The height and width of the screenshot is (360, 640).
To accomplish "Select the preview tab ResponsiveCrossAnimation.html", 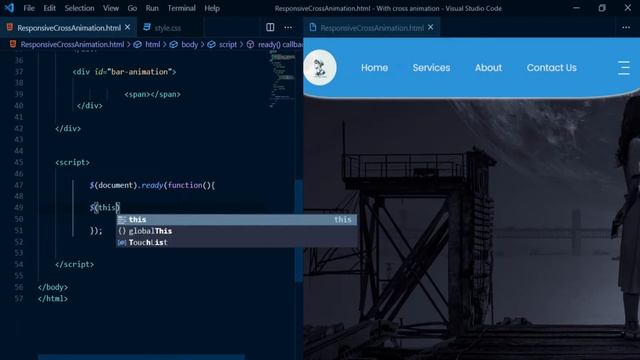I will coord(372,28).
